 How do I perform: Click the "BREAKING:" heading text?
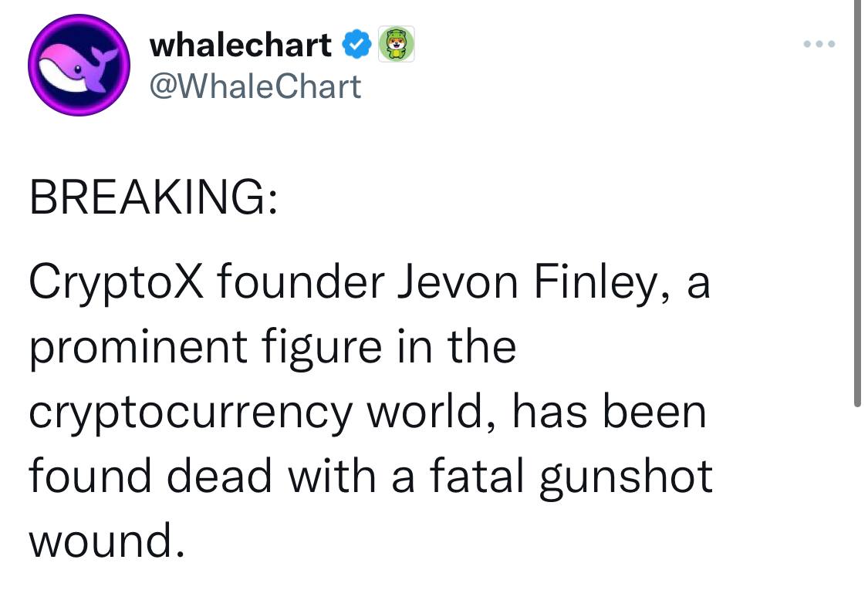(x=154, y=197)
